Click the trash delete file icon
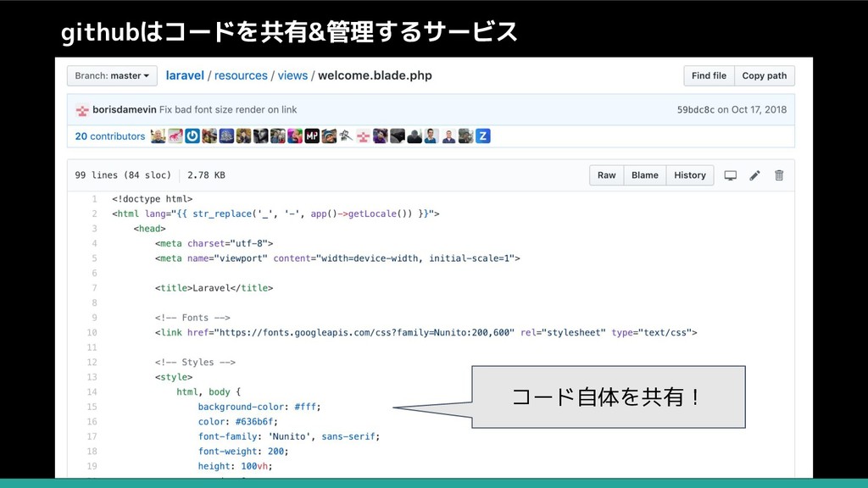The height and width of the screenshot is (488, 868). pyautogui.click(x=779, y=175)
